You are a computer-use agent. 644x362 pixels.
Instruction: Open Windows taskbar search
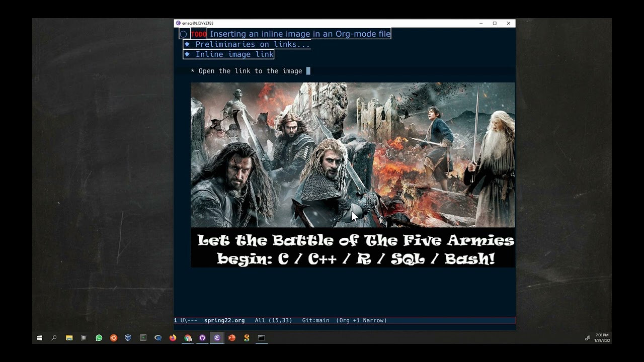click(54, 338)
